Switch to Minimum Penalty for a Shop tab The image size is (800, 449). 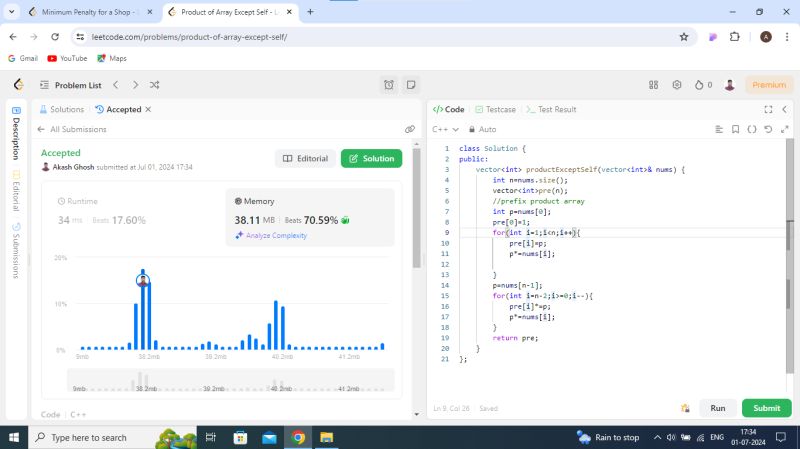[91, 12]
